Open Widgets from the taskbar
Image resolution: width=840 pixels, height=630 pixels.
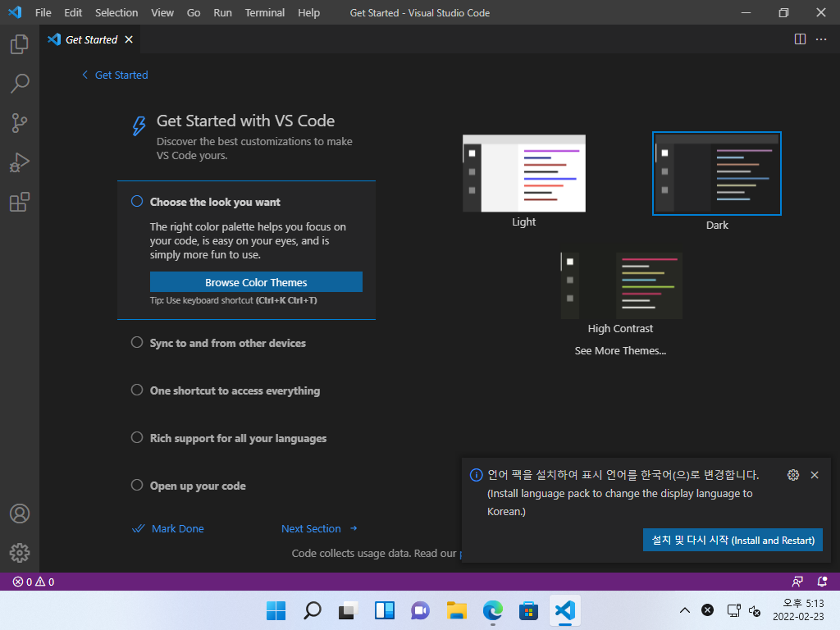[x=385, y=610]
